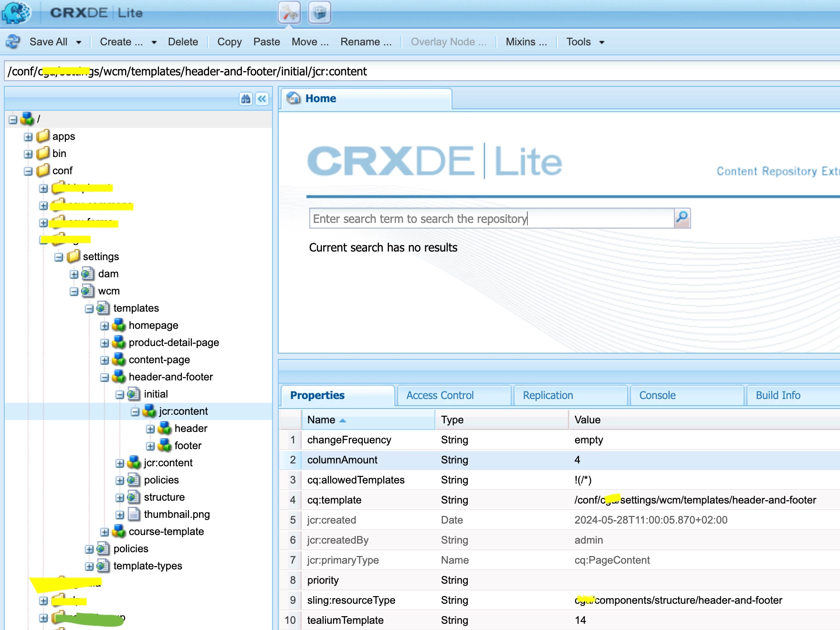
Task: Click the Move toolbar button
Action: tap(310, 42)
